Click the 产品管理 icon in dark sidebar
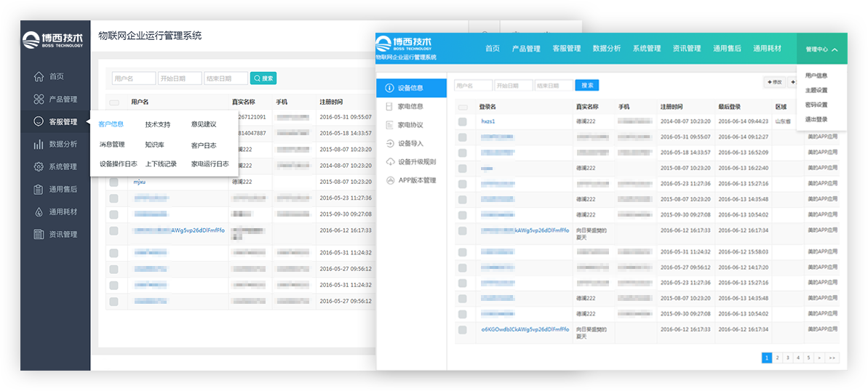The height and width of the screenshot is (391, 868). [39, 99]
